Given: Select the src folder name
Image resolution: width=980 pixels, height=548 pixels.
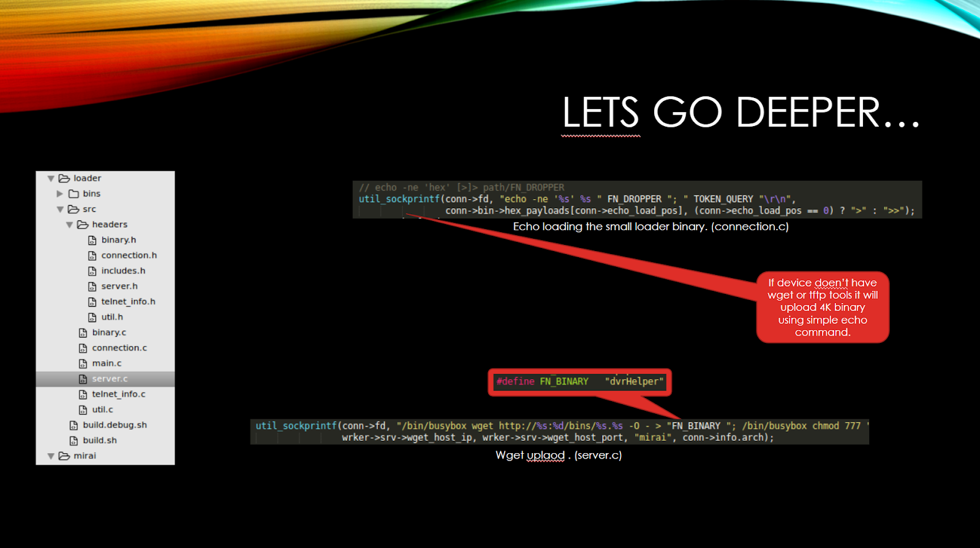Looking at the screenshot, I should (x=89, y=209).
